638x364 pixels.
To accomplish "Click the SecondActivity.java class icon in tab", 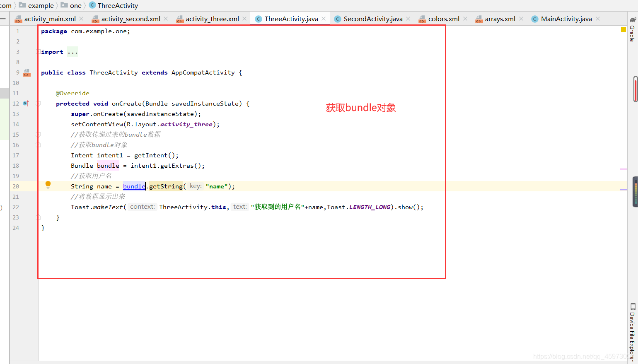I will click(x=338, y=19).
